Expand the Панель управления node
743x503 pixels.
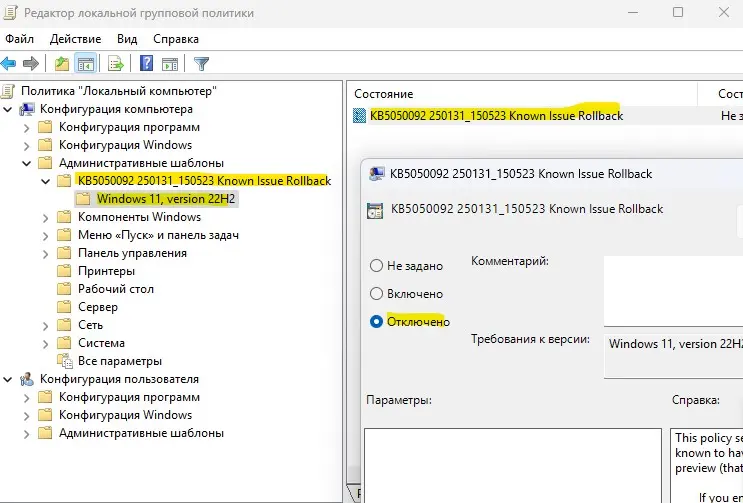tap(45, 254)
